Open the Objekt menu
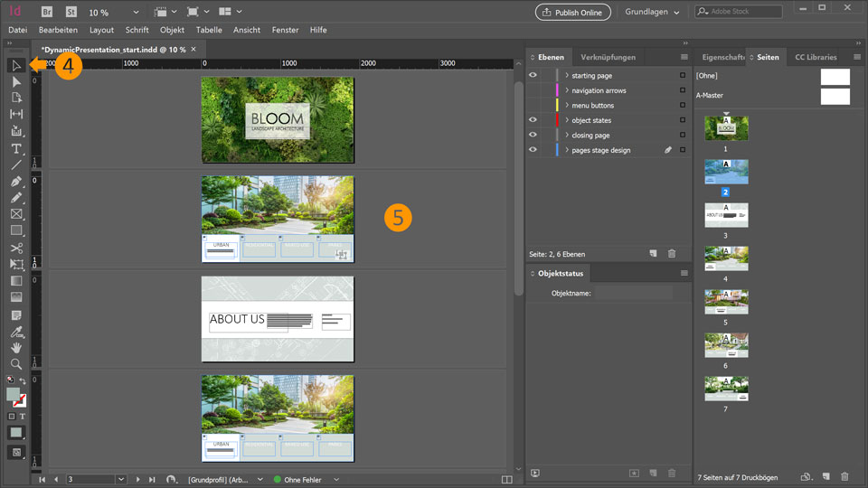This screenshot has width=868, height=488. click(x=172, y=30)
